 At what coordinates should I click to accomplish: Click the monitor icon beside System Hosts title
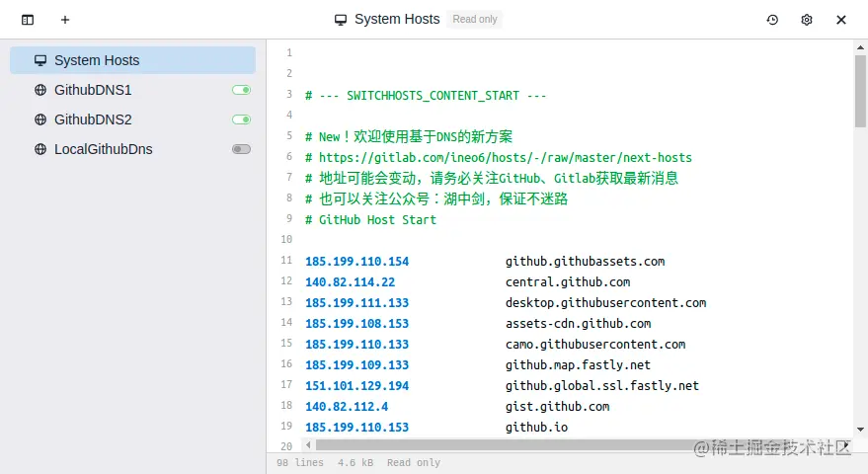click(x=341, y=20)
